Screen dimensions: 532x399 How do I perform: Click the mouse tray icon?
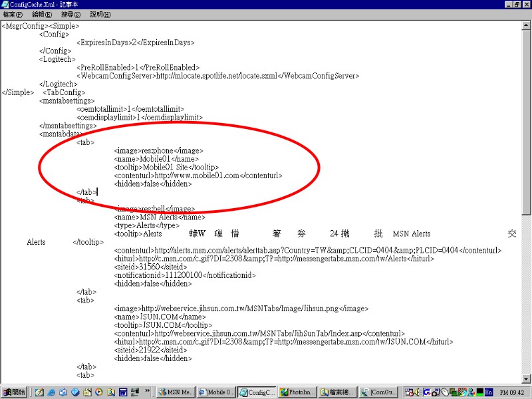coord(444,392)
